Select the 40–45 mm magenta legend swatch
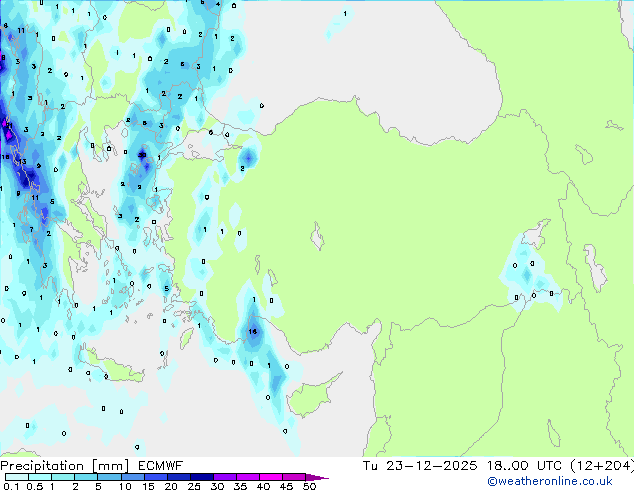The image size is (634, 490). tap(271, 477)
